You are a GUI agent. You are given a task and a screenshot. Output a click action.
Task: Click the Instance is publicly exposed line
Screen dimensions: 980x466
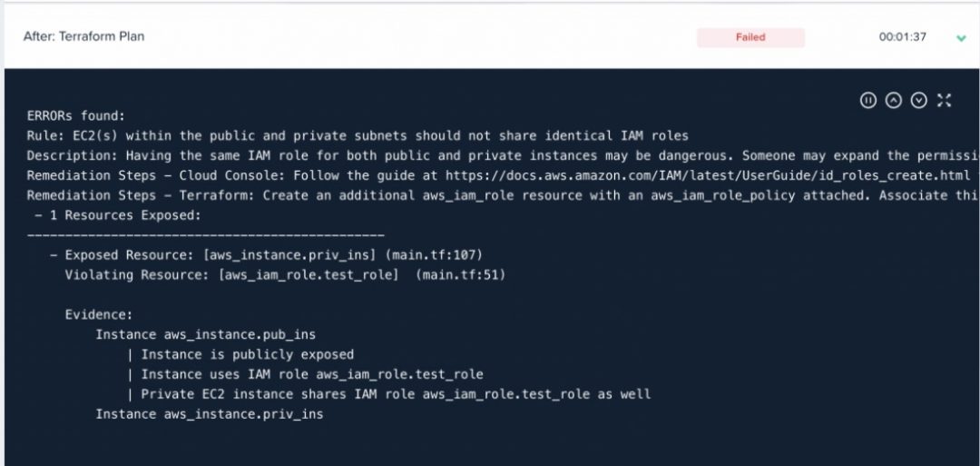[240, 354]
